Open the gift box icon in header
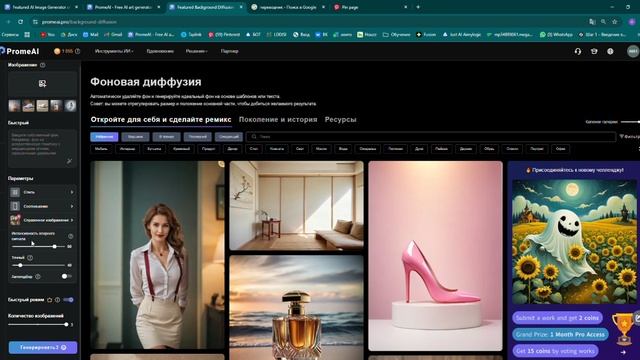This screenshot has height=360, width=640. click(x=594, y=51)
